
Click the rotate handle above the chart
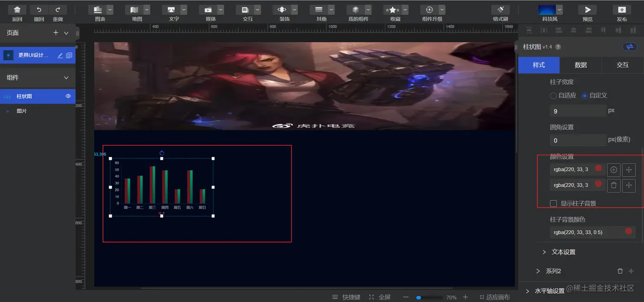(162, 153)
